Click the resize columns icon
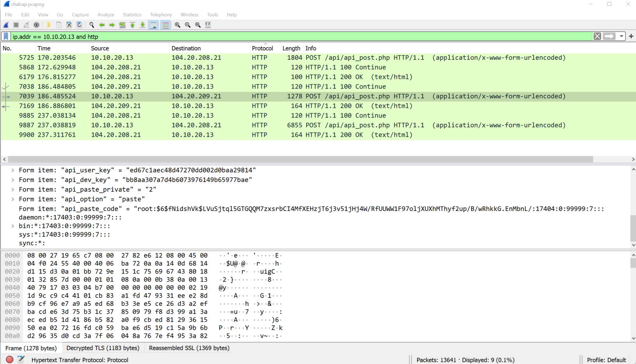This screenshot has width=636, height=364. tap(208, 25)
